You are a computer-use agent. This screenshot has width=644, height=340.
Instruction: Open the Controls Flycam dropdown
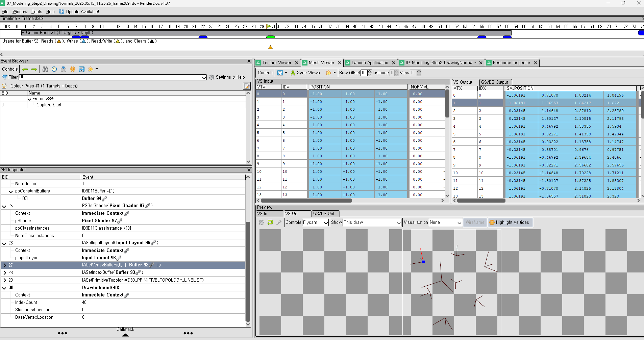[x=326, y=223]
